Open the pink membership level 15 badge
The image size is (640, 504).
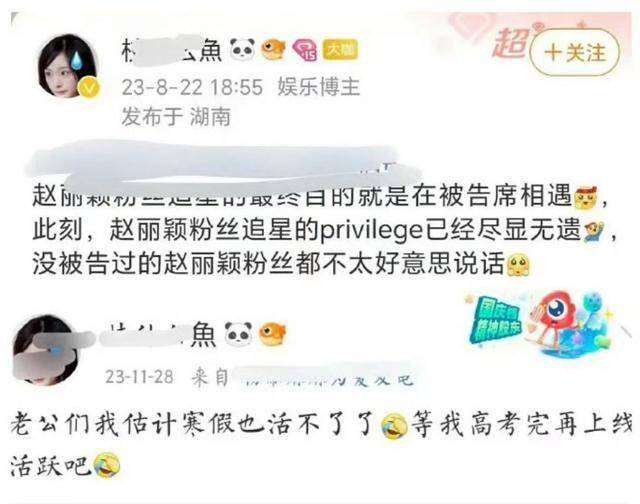click(x=304, y=50)
